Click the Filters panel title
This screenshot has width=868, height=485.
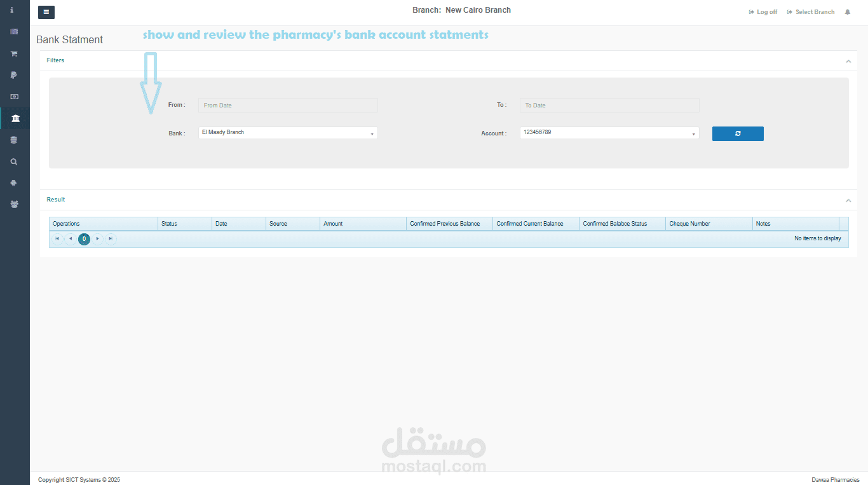[55, 60]
